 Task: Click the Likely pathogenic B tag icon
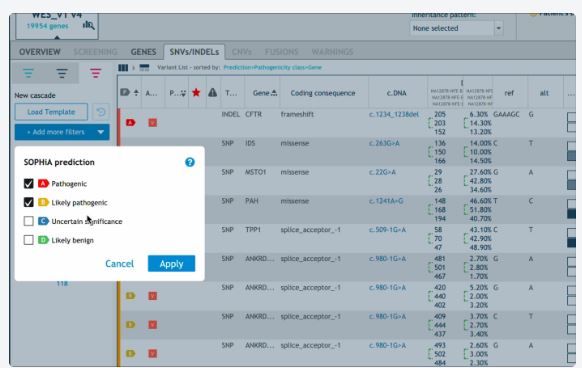[x=43, y=202]
